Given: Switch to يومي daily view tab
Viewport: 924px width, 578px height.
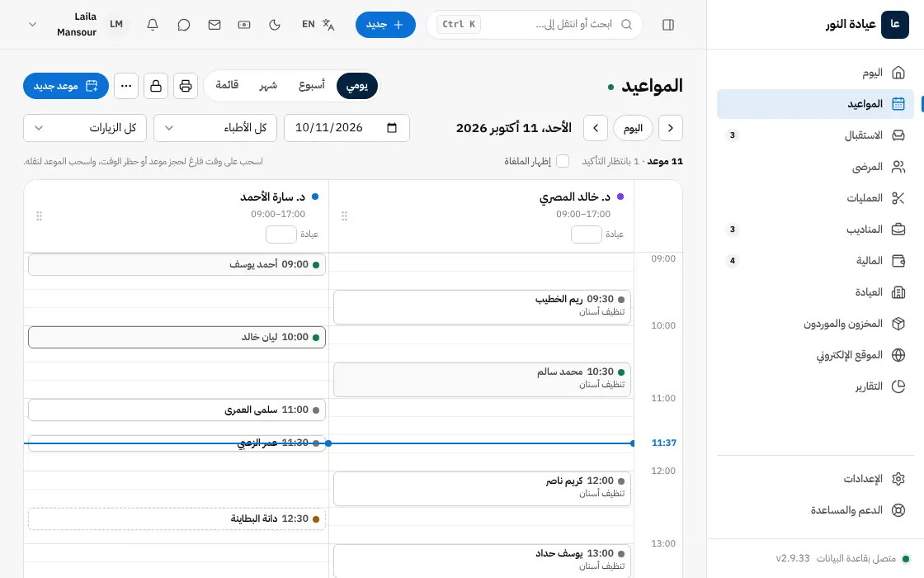Looking at the screenshot, I should coord(357,86).
